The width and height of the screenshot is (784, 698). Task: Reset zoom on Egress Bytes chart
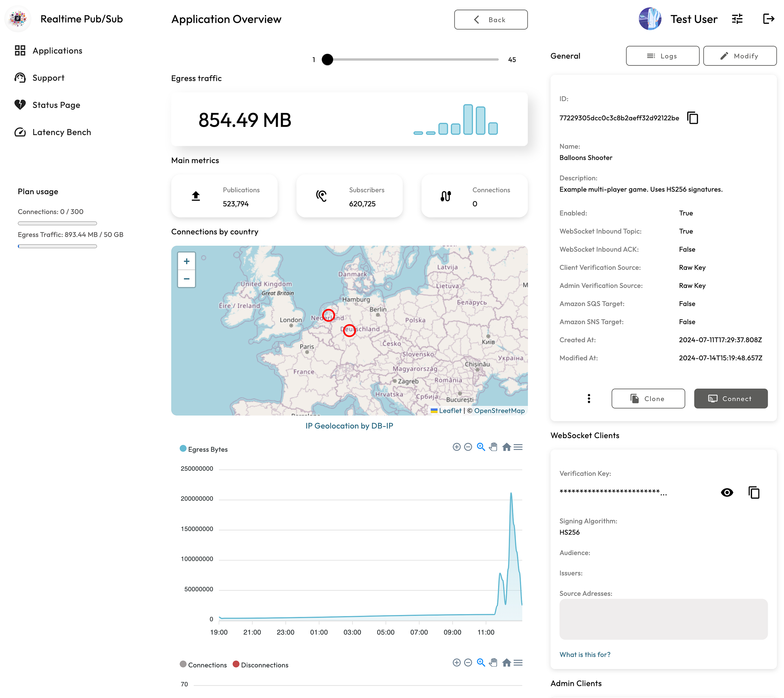click(506, 447)
